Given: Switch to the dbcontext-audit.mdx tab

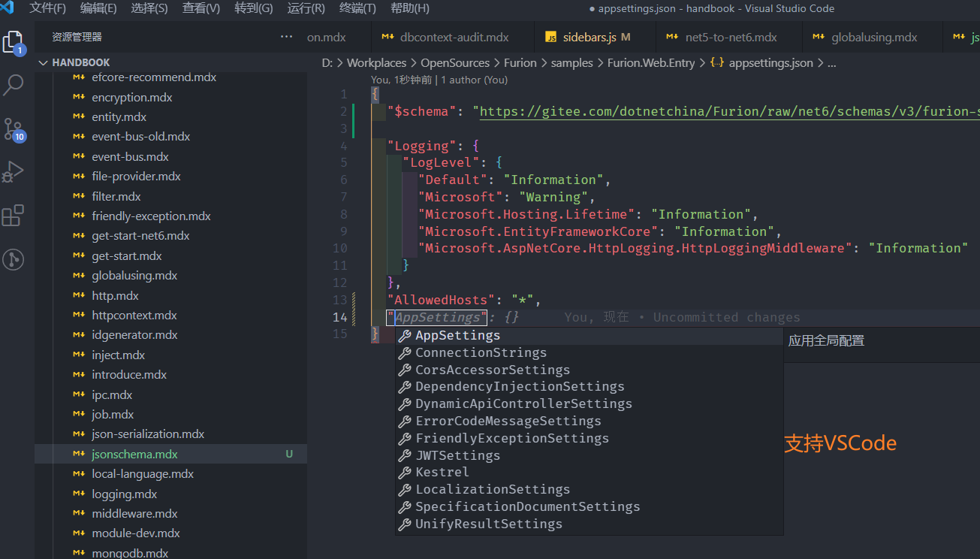Looking at the screenshot, I should (454, 37).
